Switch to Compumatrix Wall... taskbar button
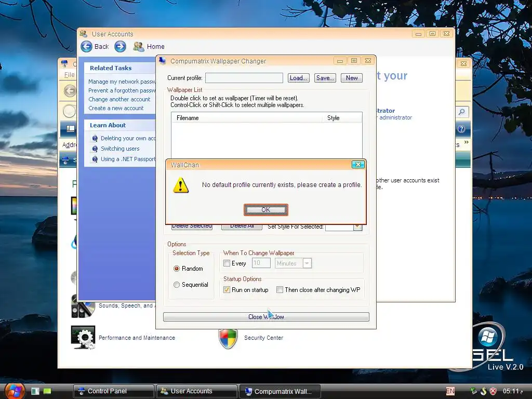 click(280, 391)
